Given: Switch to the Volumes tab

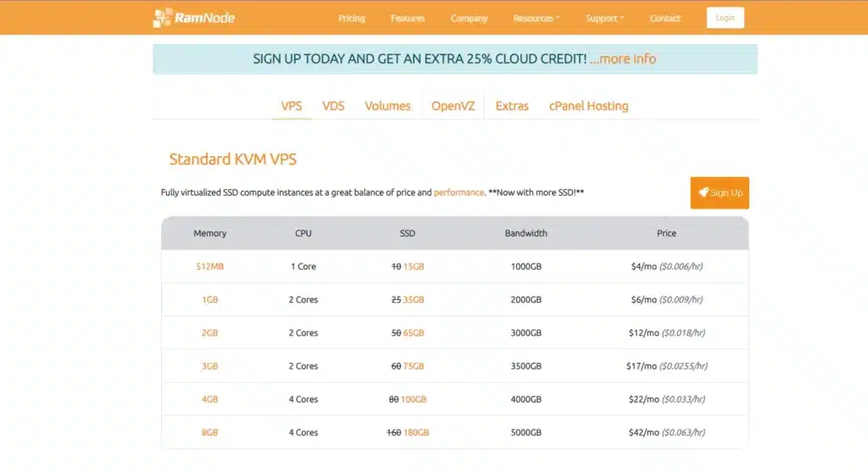Looking at the screenshot, I should click(387, 106).
